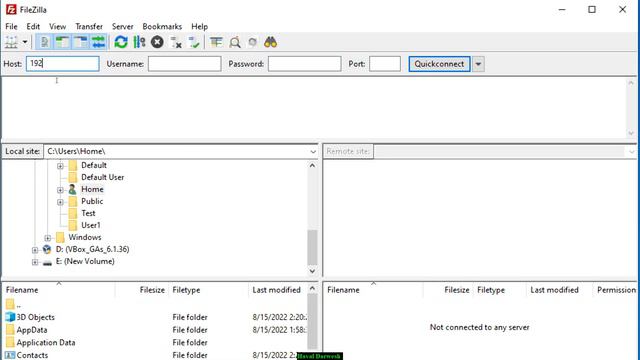Click the message log scroll down arrow
The height and width of the screenshot is (360, 640).
coord(631,133)
